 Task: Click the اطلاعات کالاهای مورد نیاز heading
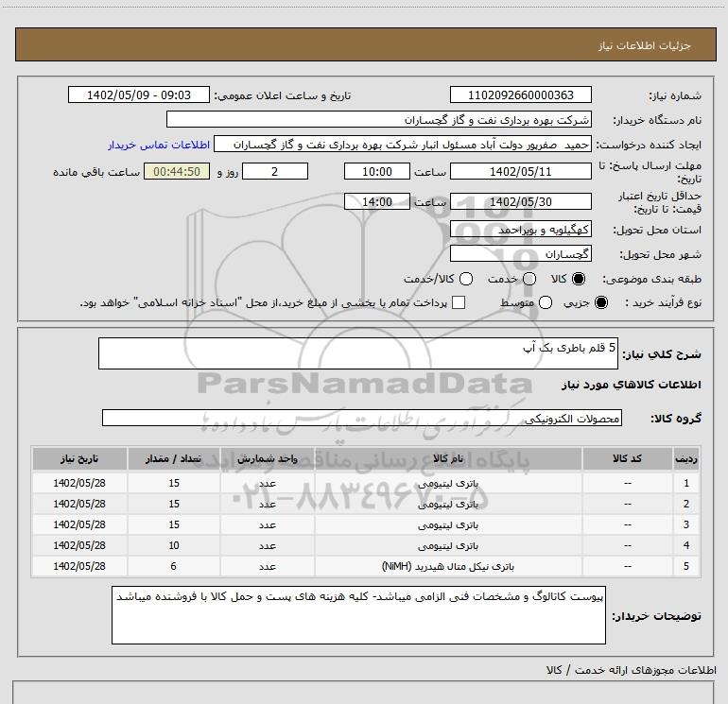pos(631,385)
